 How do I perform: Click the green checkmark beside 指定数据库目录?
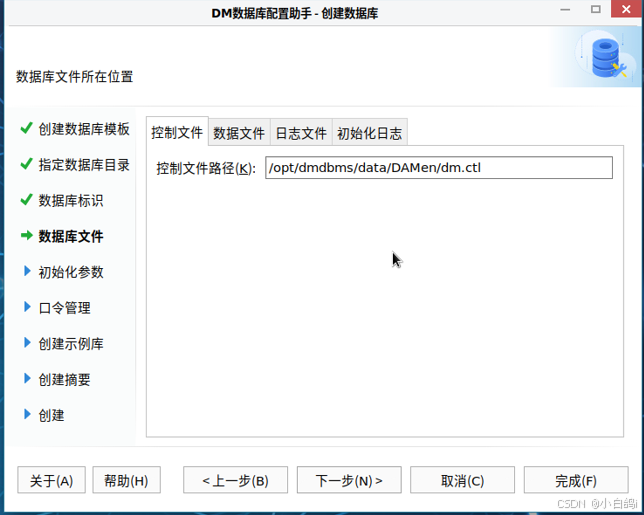[26, 163]
